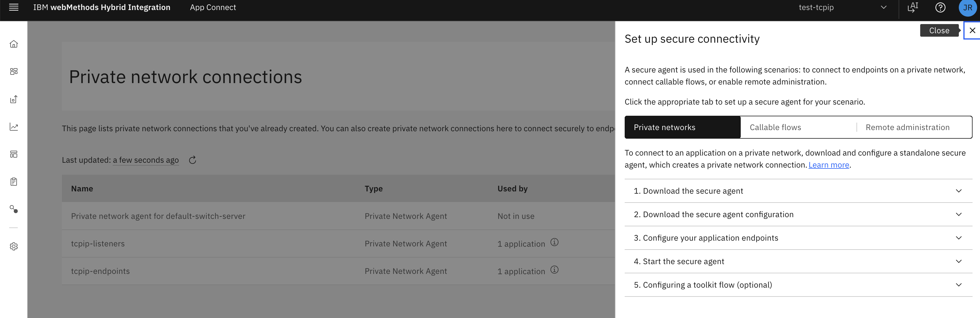Screen dimensions: 980x318
Task: Click info icon next to tcpip-endpoints application
Action: click(554, 270)
